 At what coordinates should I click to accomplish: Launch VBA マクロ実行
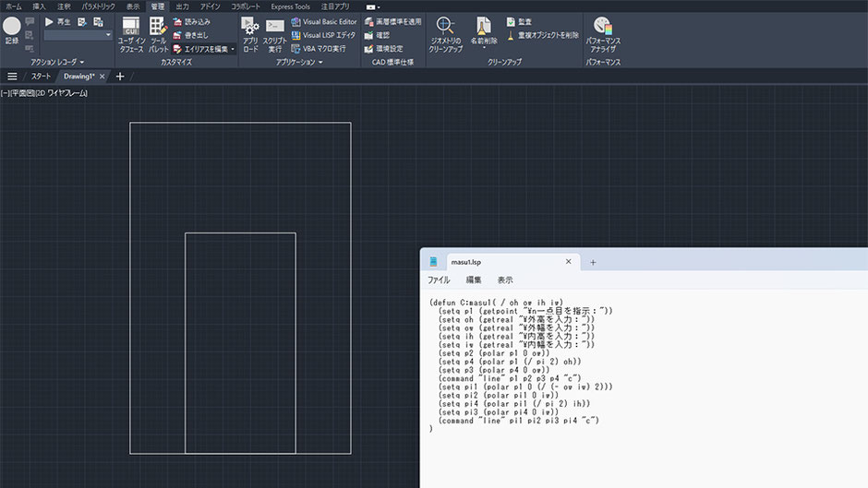pyautogui.click(x=319, y=49)
